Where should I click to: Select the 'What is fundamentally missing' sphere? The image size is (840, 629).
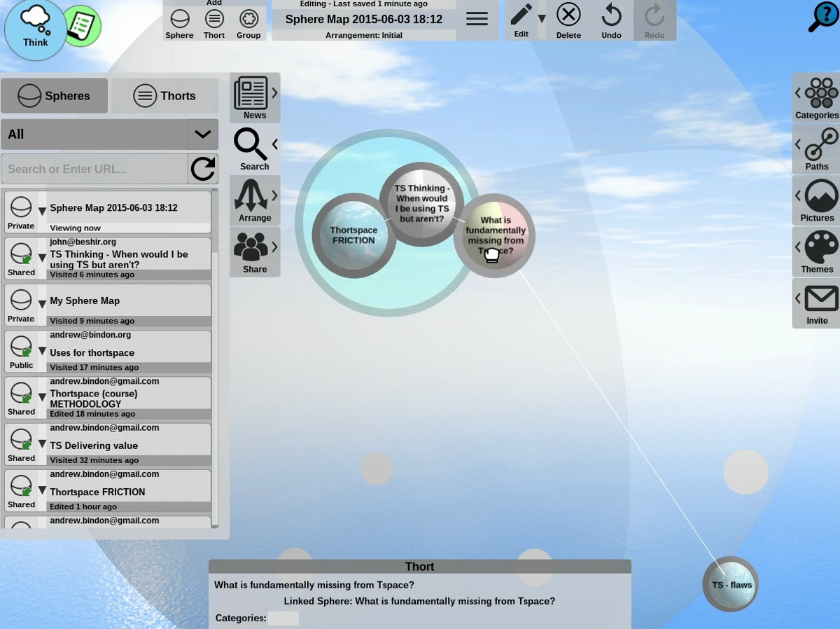click(495, 235)
